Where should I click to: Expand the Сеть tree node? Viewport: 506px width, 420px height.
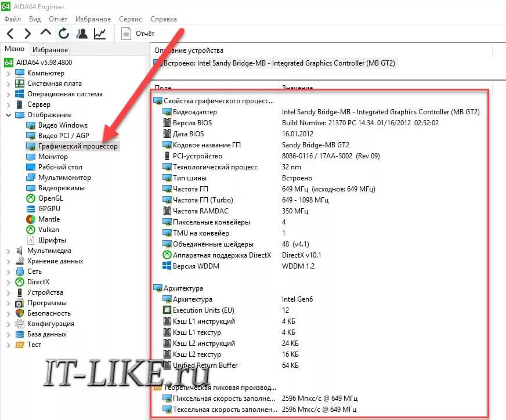click(8, 272)
